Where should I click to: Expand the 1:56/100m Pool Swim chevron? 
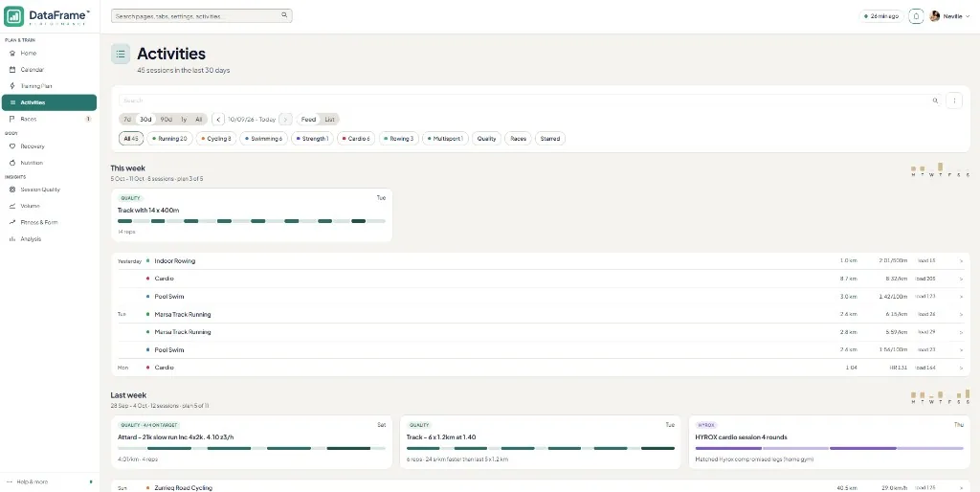tap(961, 350)
